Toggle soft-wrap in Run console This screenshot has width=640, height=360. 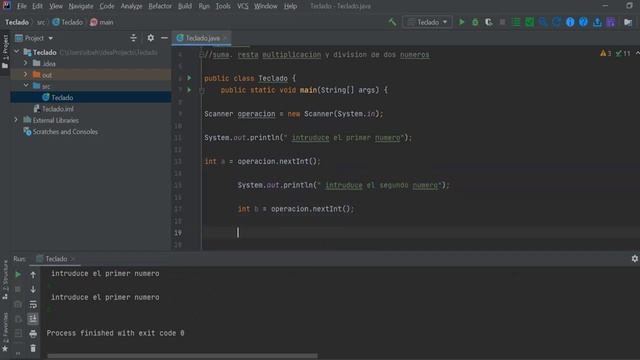pos(33,304)
